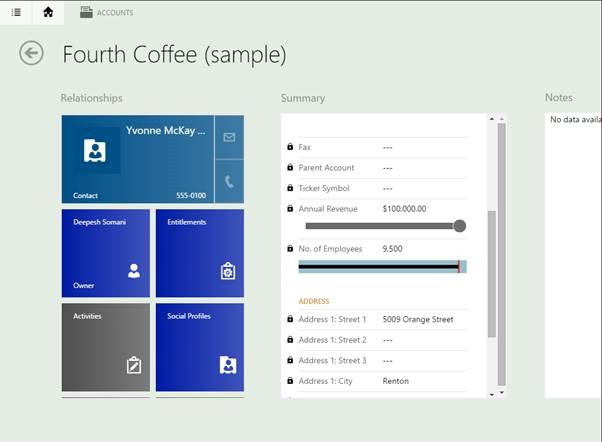Open the Activities tile
The height and width of the screenshot is (442, 602).
[x=105, y=346]
